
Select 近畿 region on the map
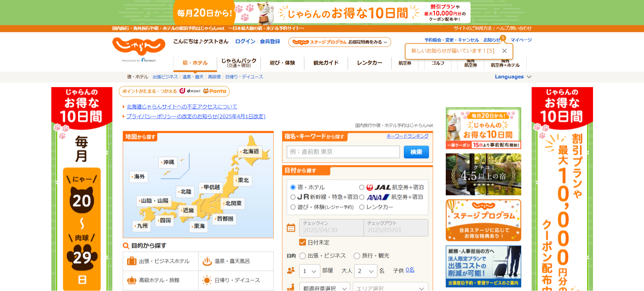(x=187, y=211)
